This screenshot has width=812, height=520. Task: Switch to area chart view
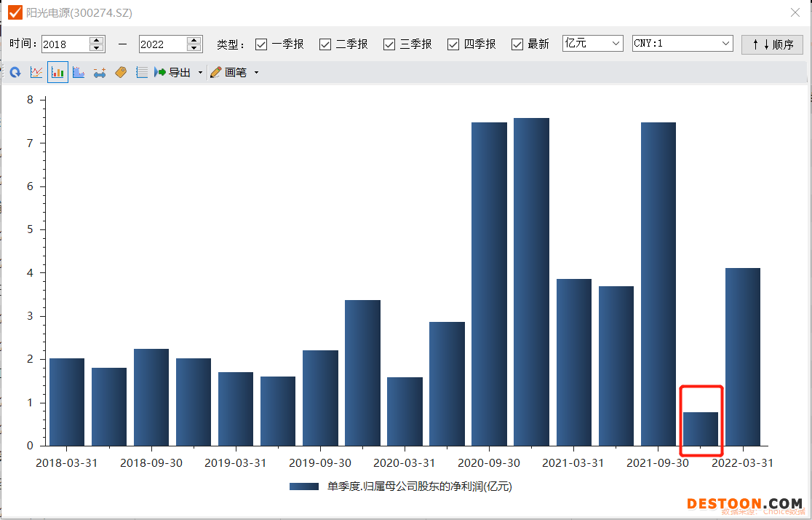click(79, 73)
